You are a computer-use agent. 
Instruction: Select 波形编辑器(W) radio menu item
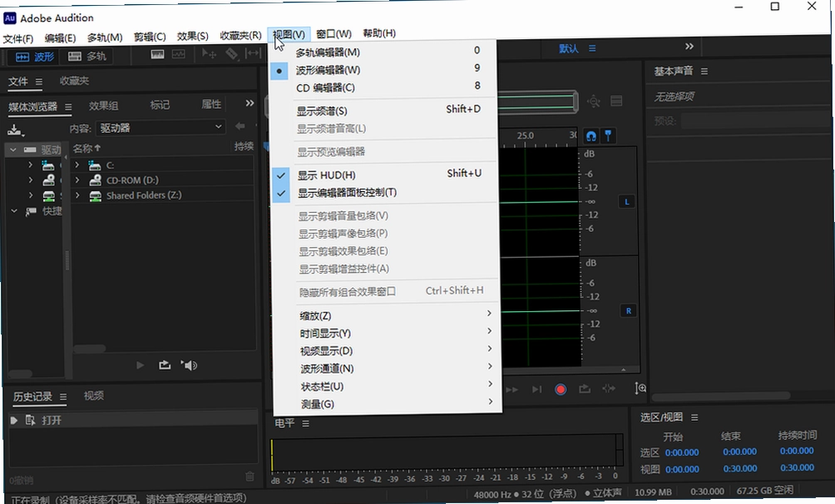[x=383, y=70]
